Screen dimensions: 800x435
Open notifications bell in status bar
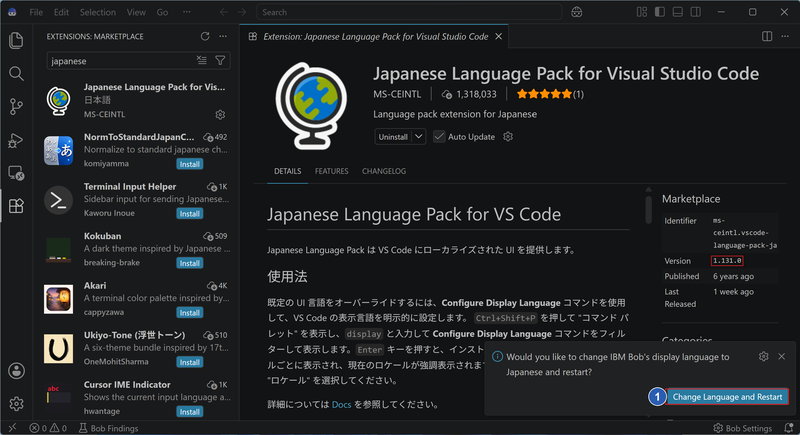pyautogui.click(x=789, y=428)
